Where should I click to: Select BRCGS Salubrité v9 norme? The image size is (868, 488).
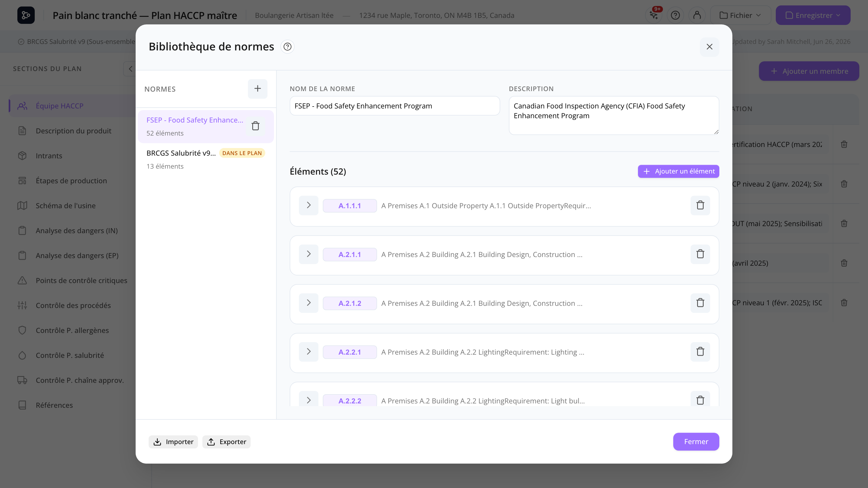pyautogui.click(x=206, y=159)
